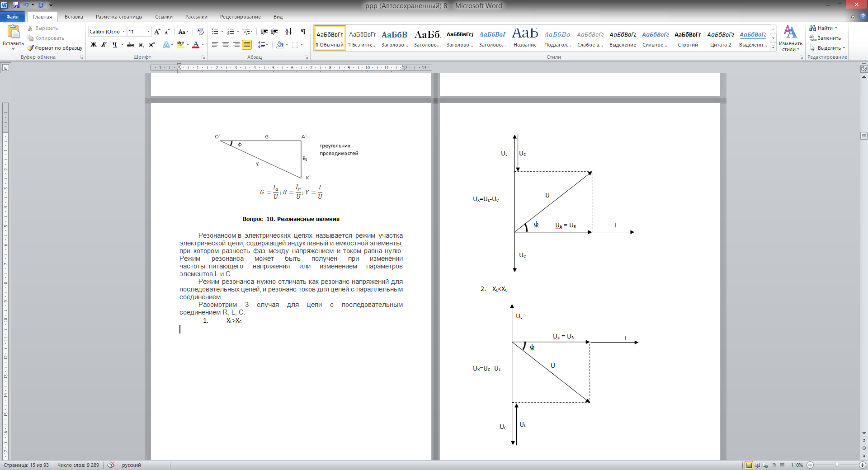Image resolution: width=868 pixels, height=470 pixels.
Task: Apply red font color
Action: coord(195,45)
